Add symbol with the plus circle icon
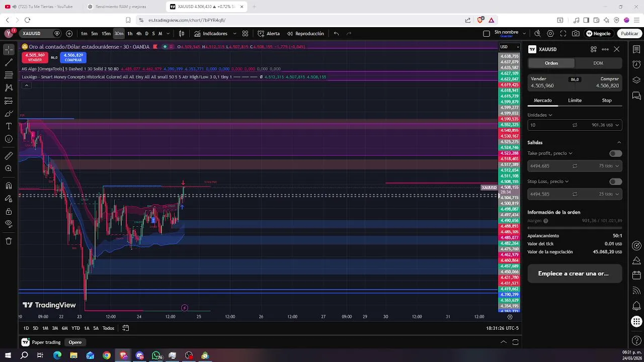The width and height of the screenshot is (644, 362). [x=69, y=34]
